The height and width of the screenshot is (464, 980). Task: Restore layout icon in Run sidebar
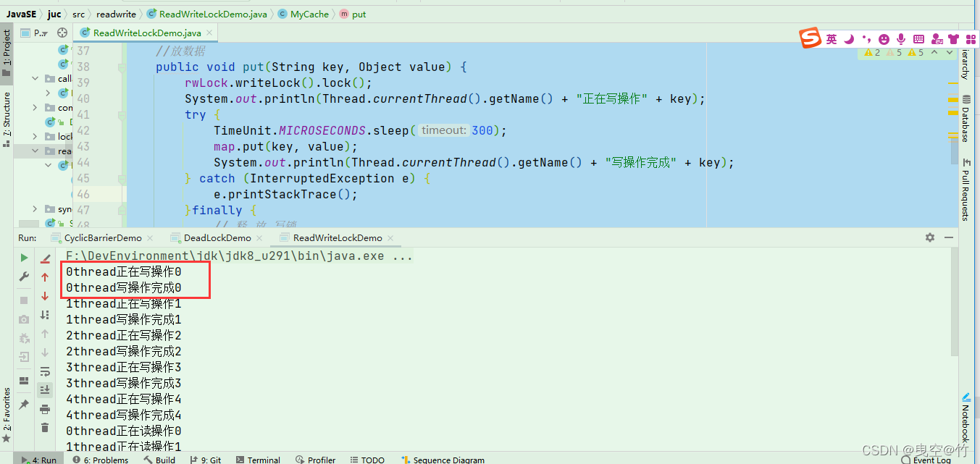[24, 380]
